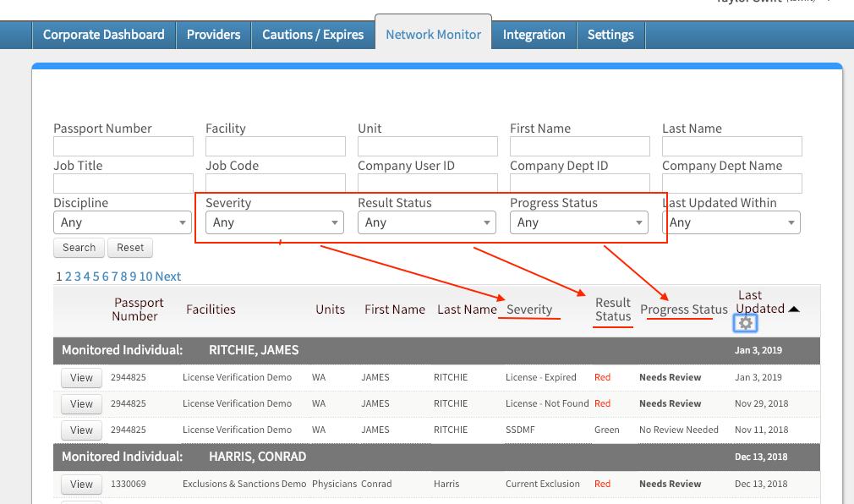Open the Cautions / Expires tab
The image size is (854, 504).
click(313, 35)
